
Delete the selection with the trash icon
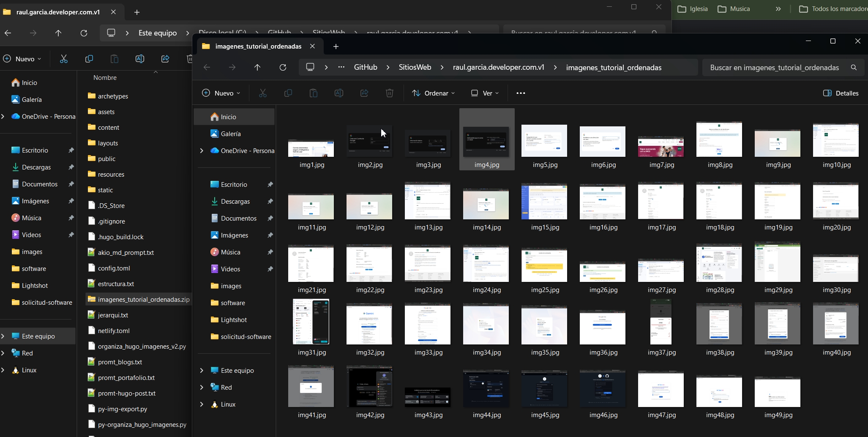(390, 93)
